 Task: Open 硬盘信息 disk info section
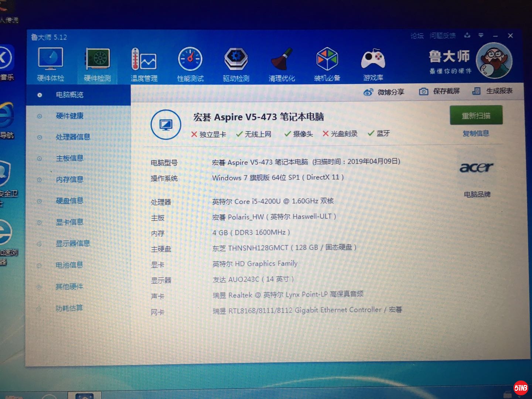pyautogui.click(x=69, y=201)
